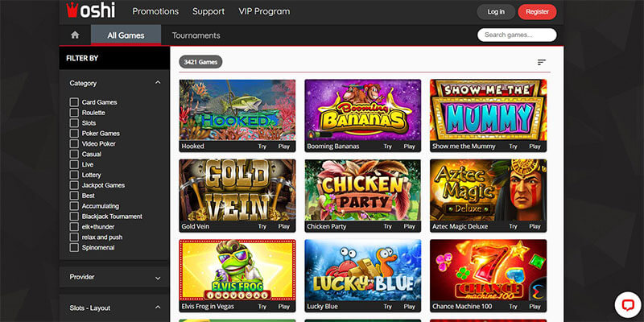Open the live chat bubble icon
This screenshot has height=322, width=644.
pyautogui.click(x=628, y=305)
